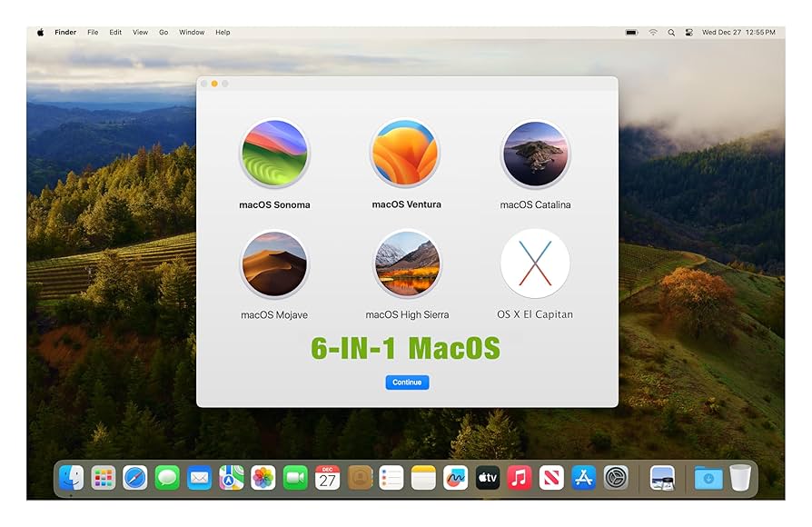Open the Wi-Fi menu bar icon

(x=653, y=32)
